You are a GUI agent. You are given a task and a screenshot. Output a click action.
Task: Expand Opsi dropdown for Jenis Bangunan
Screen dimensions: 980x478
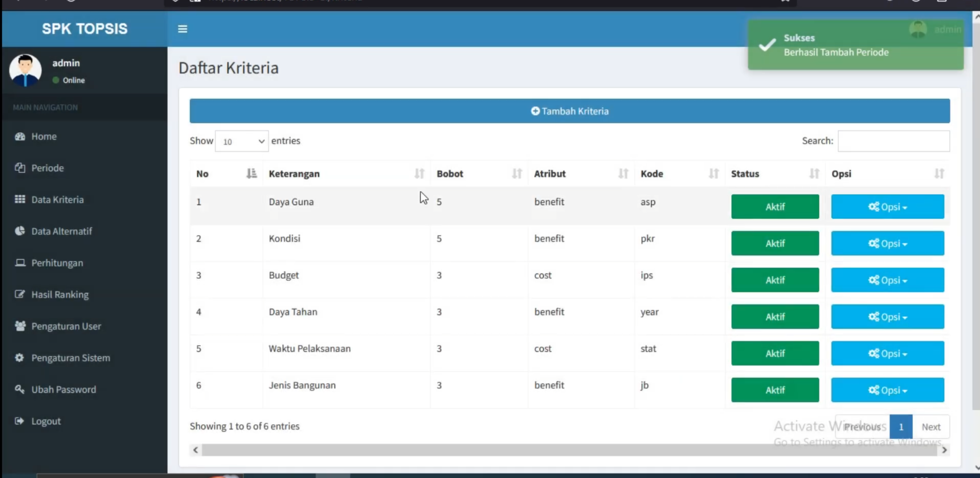(x=887, y=390)
